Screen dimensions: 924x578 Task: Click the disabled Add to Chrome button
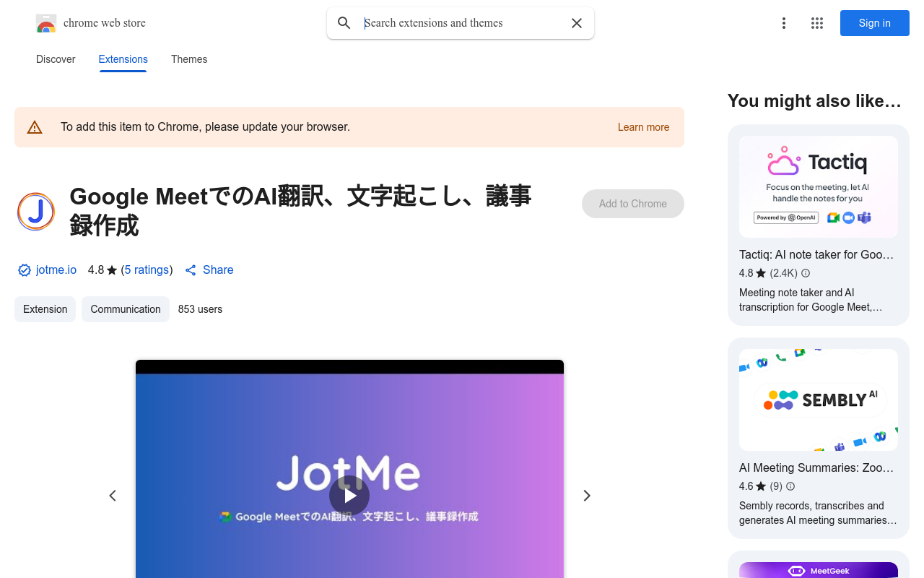[x=633, y=204]
